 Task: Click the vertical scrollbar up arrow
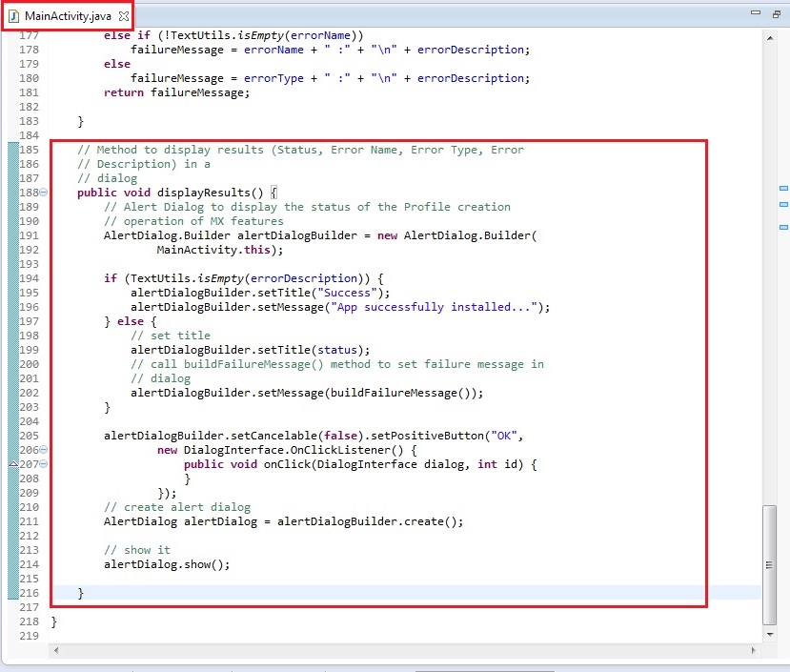click(x=770, y=36)
